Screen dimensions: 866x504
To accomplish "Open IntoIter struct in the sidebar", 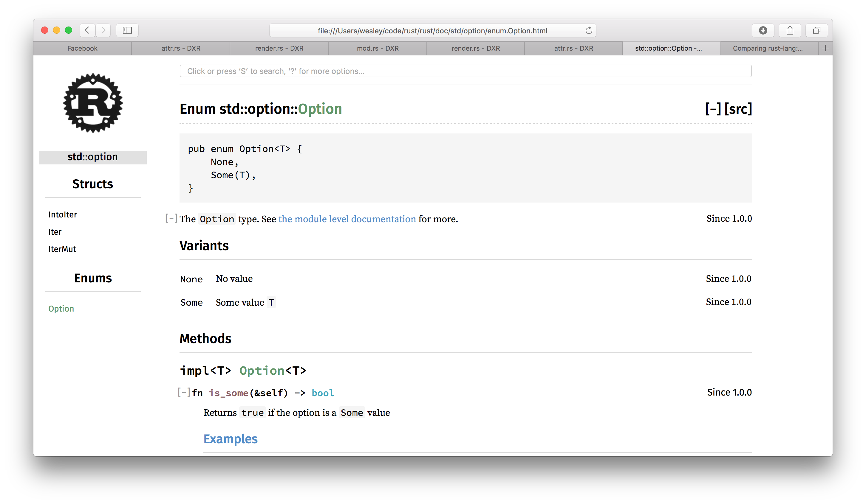I will (x=63, y=214).
